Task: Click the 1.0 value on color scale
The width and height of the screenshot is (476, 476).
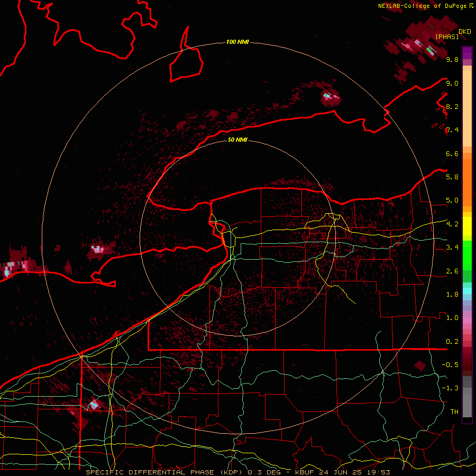Action: click(452, 317)
